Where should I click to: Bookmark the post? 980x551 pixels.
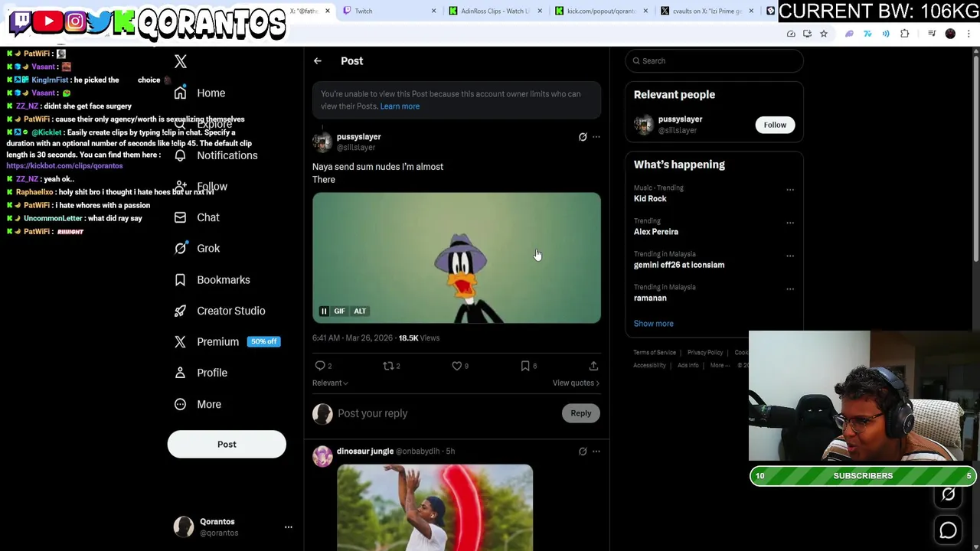pos(525,366)
